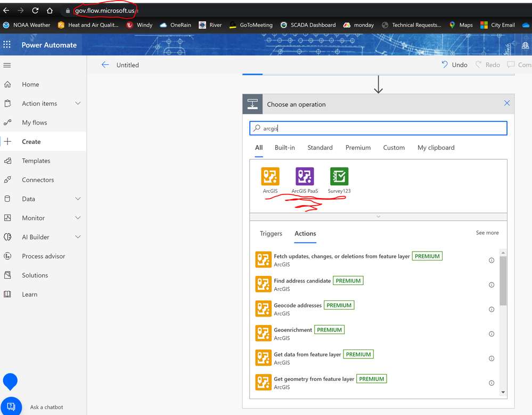Switch to the My clipboard tab

coord(436,148)
